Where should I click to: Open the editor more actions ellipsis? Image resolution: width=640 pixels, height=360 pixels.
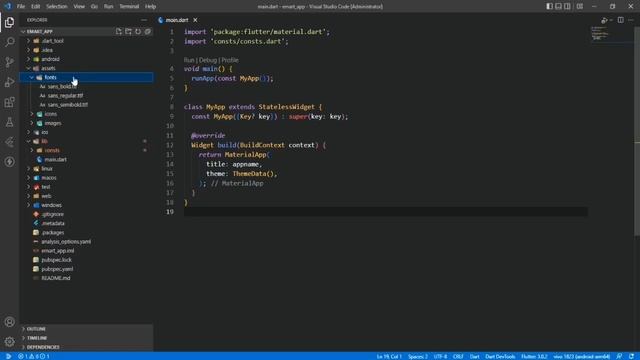point(631,20)
